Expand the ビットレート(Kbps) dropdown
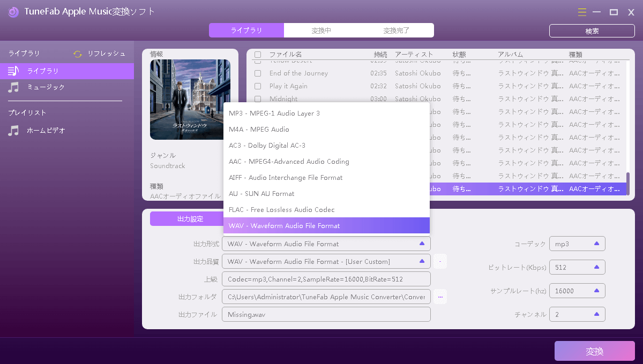 [577, 267]
